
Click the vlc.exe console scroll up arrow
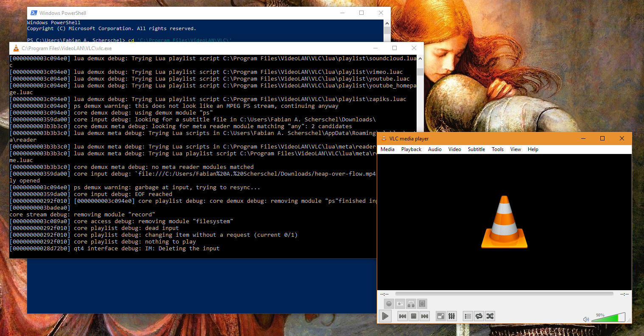[420, 59]
